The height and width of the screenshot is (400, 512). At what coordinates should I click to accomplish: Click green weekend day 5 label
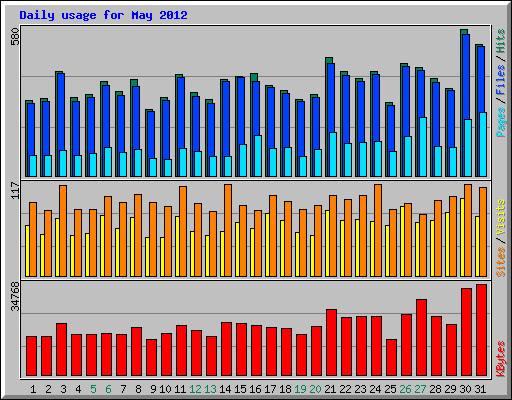(93, 389)
